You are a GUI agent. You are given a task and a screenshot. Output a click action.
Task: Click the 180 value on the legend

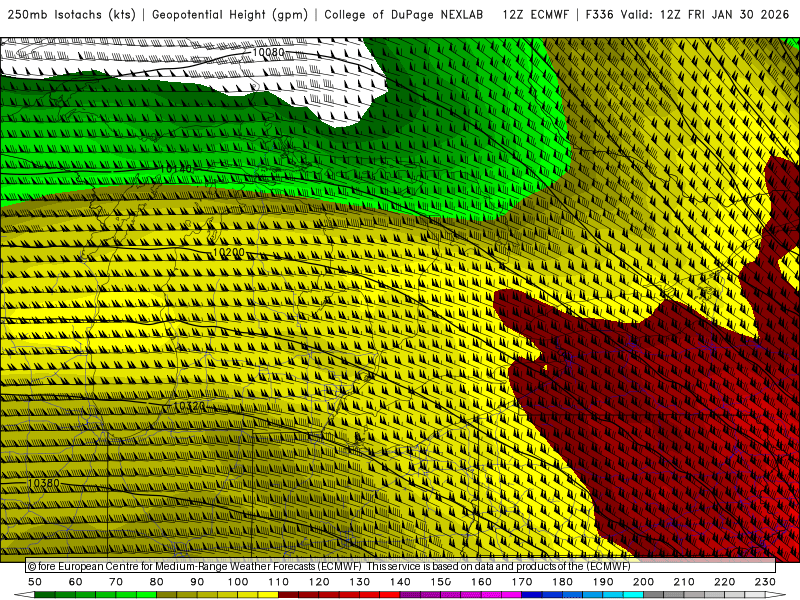(x=562, y=582)
